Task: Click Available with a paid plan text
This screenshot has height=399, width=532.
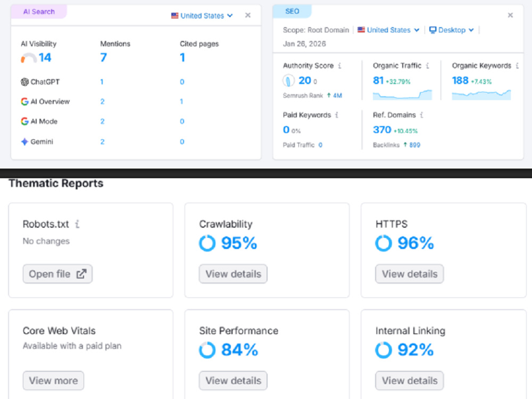Action: click(x=72, y=346)
